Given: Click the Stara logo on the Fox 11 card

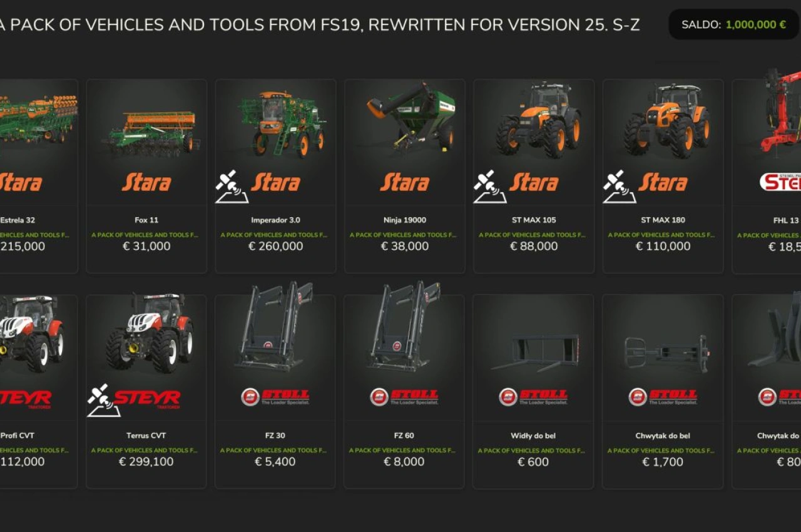Looking at the screenshot, I should 146,183.
